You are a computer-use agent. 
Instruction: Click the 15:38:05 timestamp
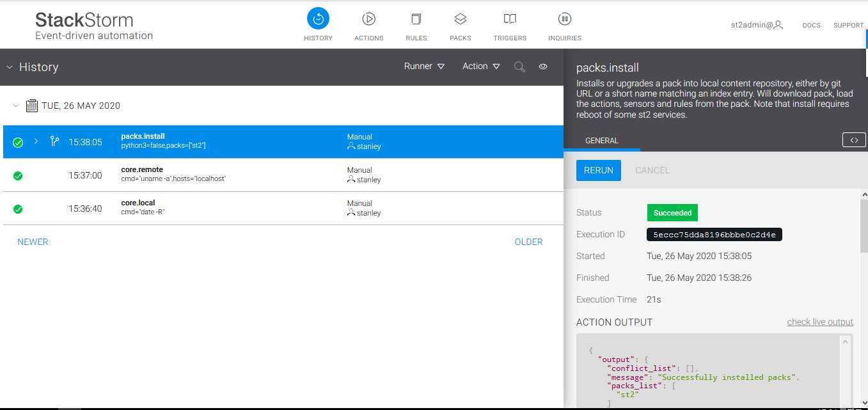[x=85, y=142]
